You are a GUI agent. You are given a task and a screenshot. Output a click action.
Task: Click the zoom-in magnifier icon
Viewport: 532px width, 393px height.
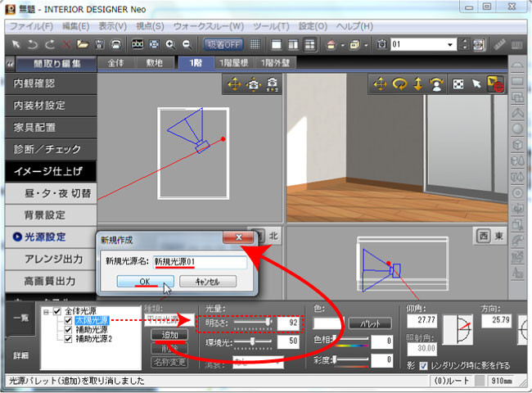pyautogui.click(x=171, y=44)
